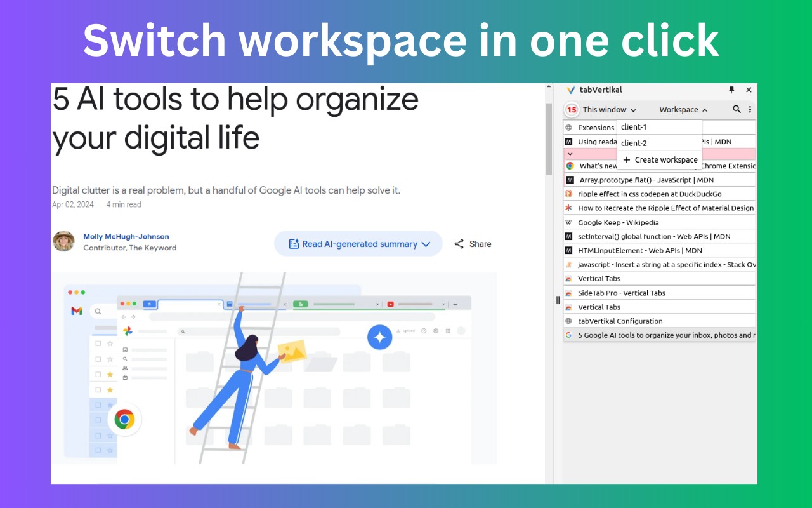The image size is (812, 508).
Task: Open the search icon in tabVertikal
Action: (x=737, y=109)
